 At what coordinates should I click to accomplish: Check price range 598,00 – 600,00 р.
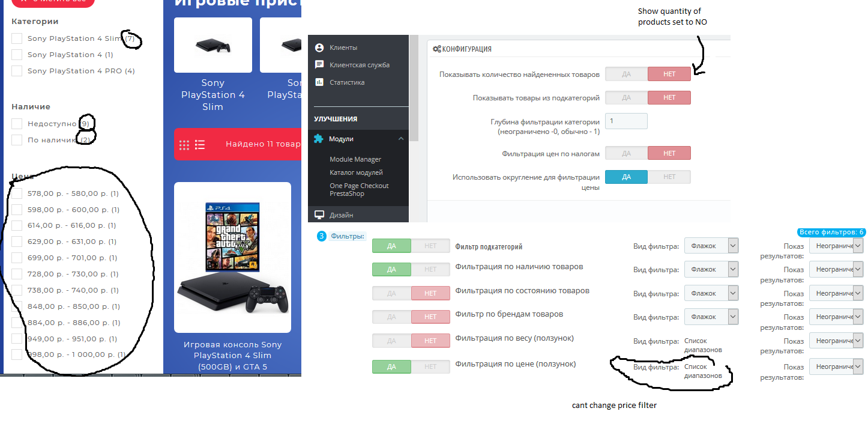(x=17, y=210)
